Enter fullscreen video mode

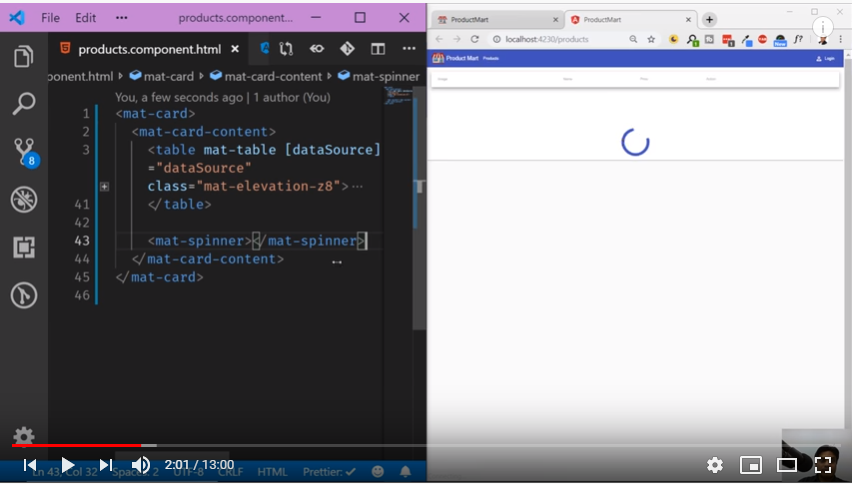(x=823, y=464)
